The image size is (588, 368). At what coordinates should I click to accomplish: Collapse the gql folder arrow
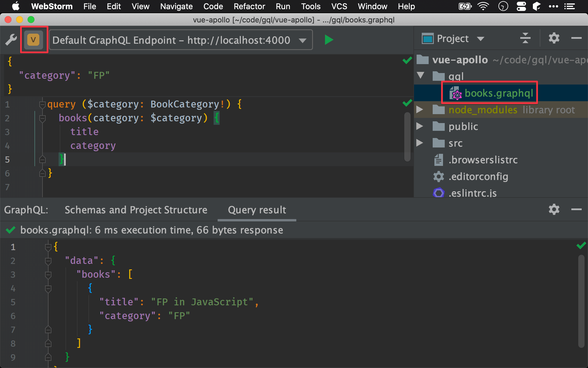pyautogui.click(x=421, y=76)
